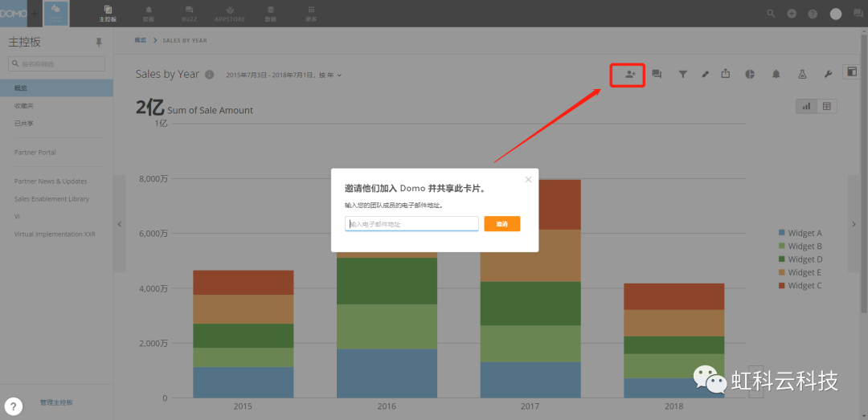This screenshot has height=420, width=868.
Task: Open the Buzz chat icon at top right
Action: pyautogui.click(x=858, y=14)
